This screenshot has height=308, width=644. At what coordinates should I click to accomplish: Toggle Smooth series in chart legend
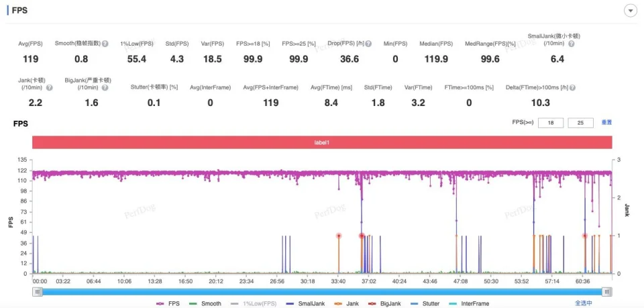(x=205, y=303)
